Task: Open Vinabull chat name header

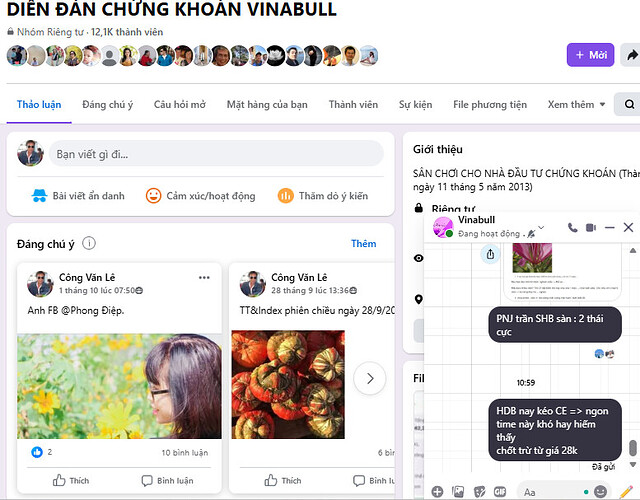Action: pos(476,220)
